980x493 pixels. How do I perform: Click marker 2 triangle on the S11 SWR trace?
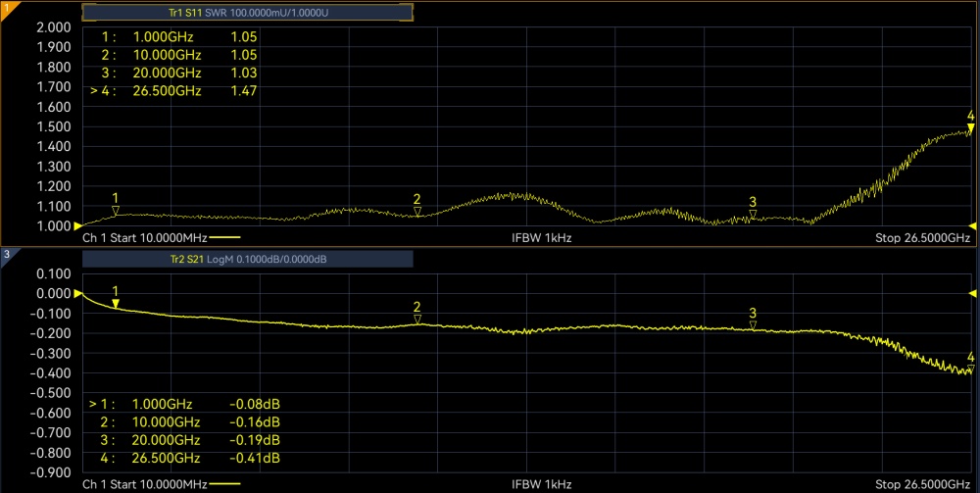[x=417, y=211]
